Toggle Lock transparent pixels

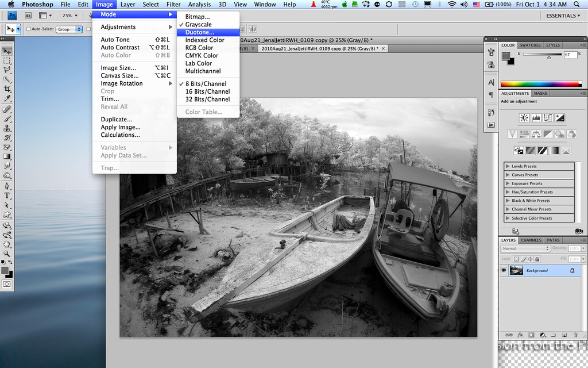[516, 259]
